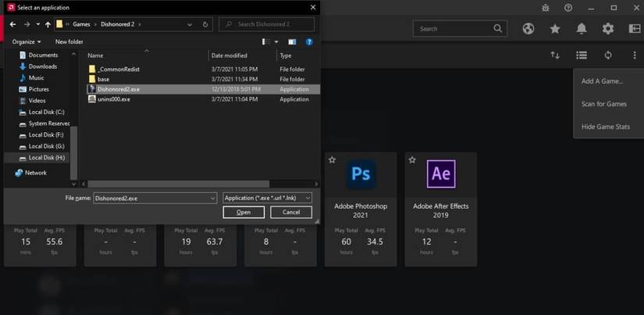644x315 pixels.
Task: Open file dialog help icon
Action: click(309, 41)
